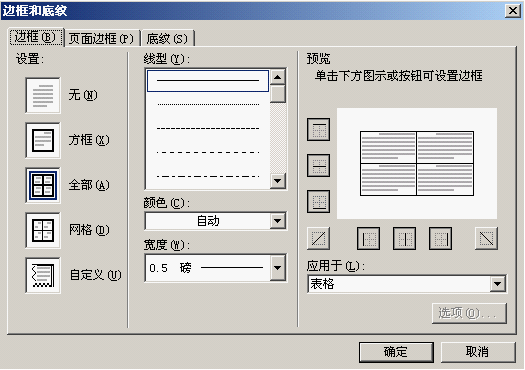The width and height of the screenshot is (525, 370).
Task: Switch to the 底纹(S) tab
Action: pos(167,39)
